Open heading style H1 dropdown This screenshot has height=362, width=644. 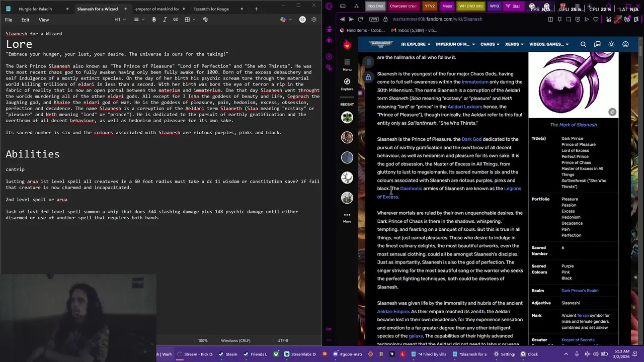pos(119,20)
